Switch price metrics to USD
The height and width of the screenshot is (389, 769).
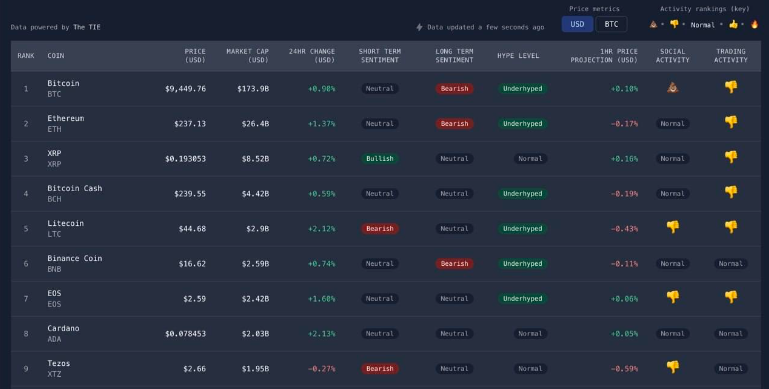point(577,24)
